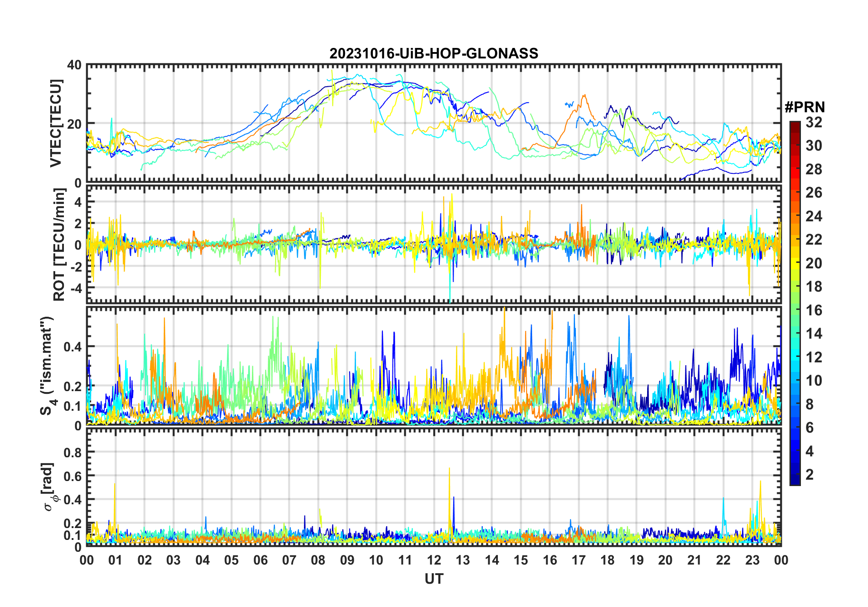
Task: Select the 6 label on the PRN colorbar
Action: (810, 428)
